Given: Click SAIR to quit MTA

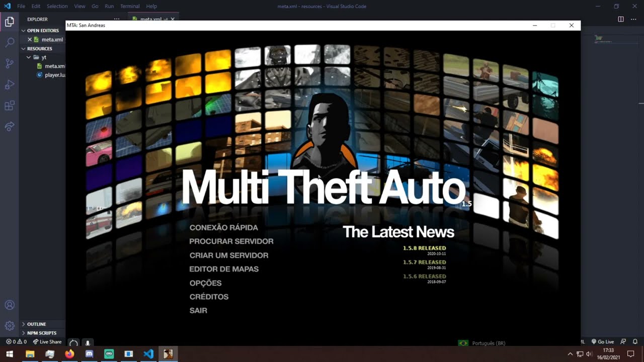Looking at the screenshot, I should (198, 311).
